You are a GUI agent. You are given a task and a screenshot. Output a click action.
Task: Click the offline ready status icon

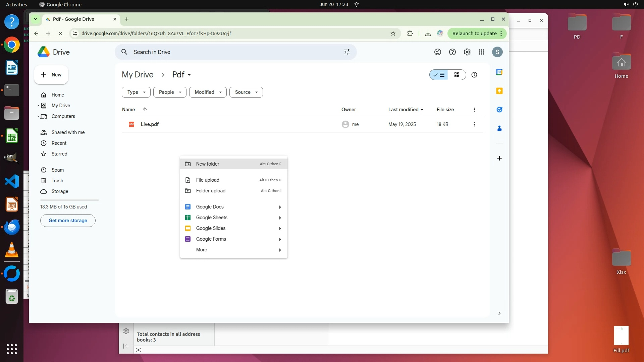[437, 52]
